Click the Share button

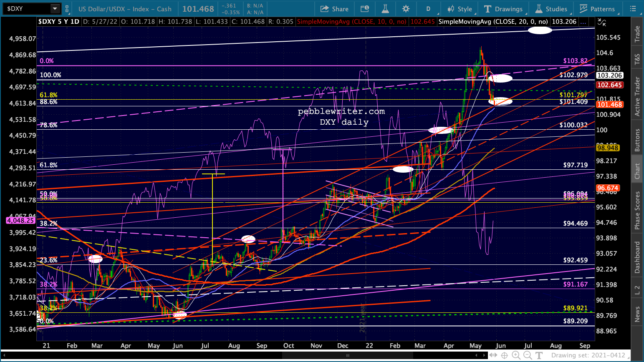tap(334, 9)
